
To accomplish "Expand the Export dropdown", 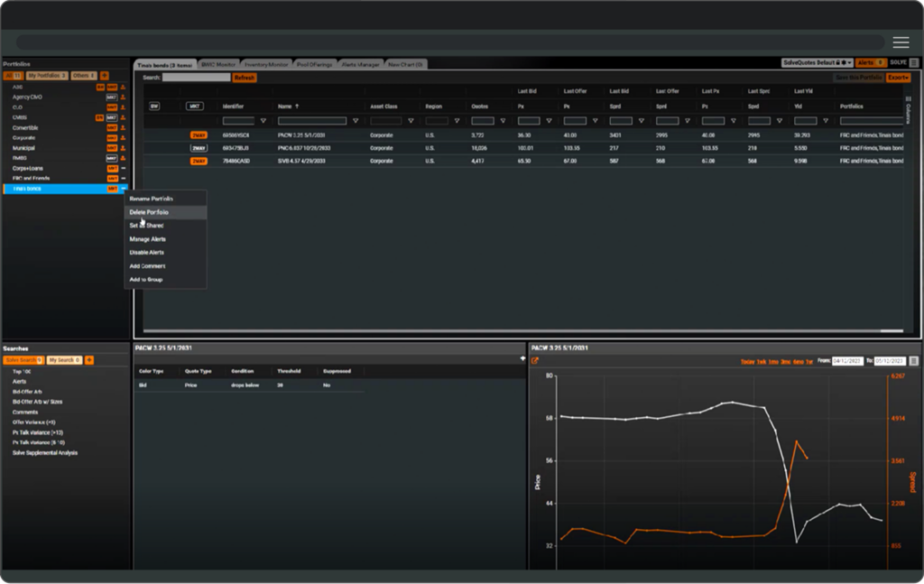I will click(898, 79).
